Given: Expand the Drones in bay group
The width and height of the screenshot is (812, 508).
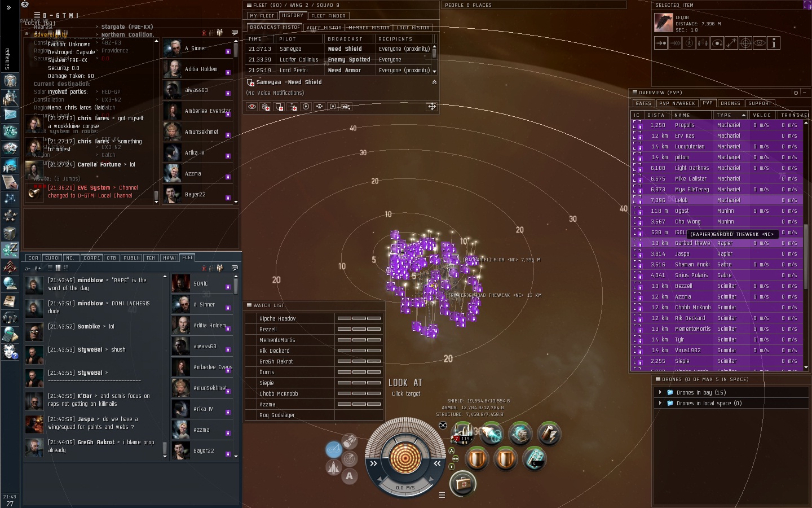Looking at the screenshot, I should click(x=660, y=392).
